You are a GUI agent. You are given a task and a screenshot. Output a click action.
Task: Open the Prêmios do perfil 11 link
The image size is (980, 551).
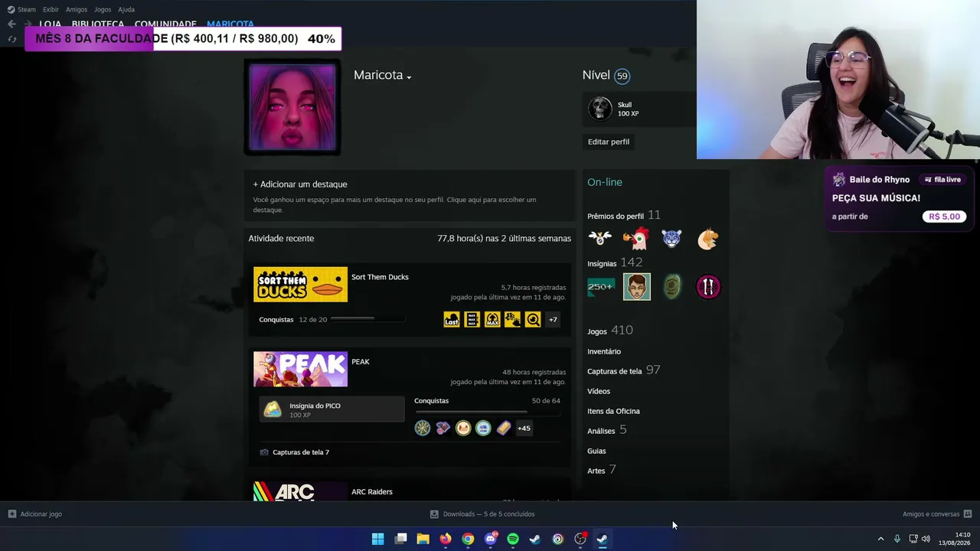point(624,215)
